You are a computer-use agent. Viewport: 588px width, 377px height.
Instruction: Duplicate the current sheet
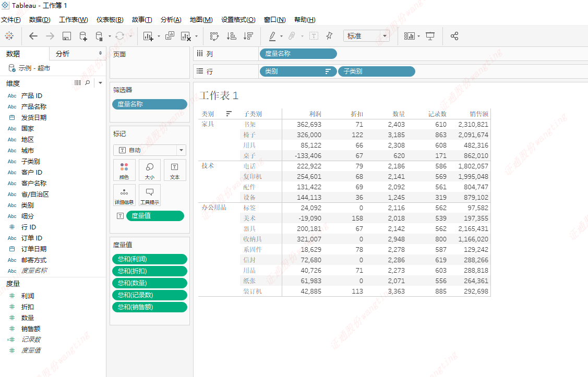click(170, 36)
